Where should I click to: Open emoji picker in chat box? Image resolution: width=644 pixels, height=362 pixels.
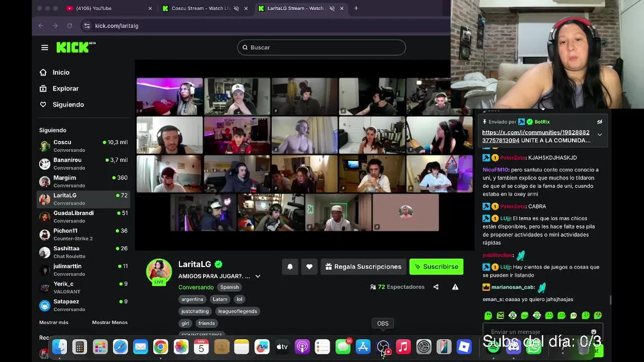(x=594, y=332)
